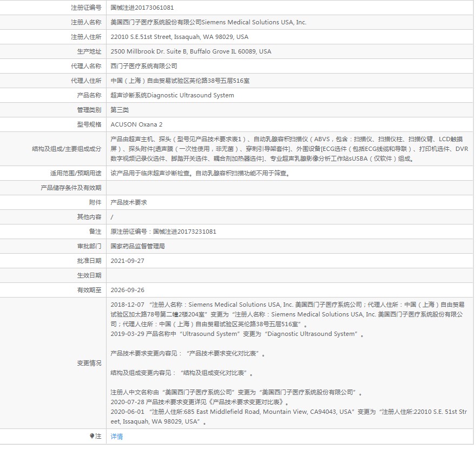476x449 pixels.
Task: Select registration number 国械注进20173061081 in the top row
Action: (x=142, y=8)
